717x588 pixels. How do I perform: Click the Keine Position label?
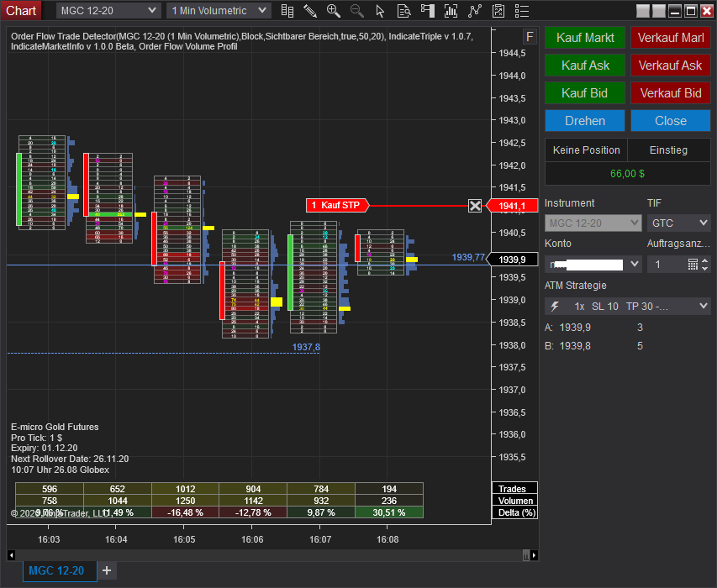coord(586,150)
